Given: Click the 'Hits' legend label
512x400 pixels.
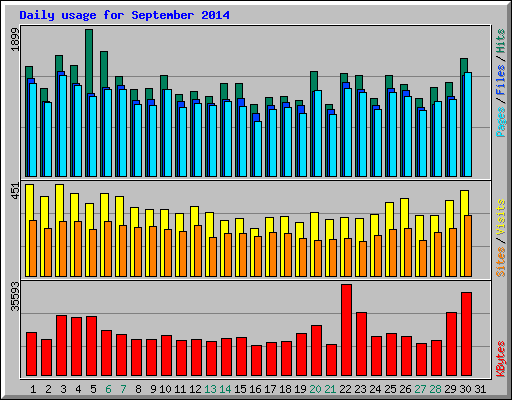Looking at the screenshot, I should (501, 41).
